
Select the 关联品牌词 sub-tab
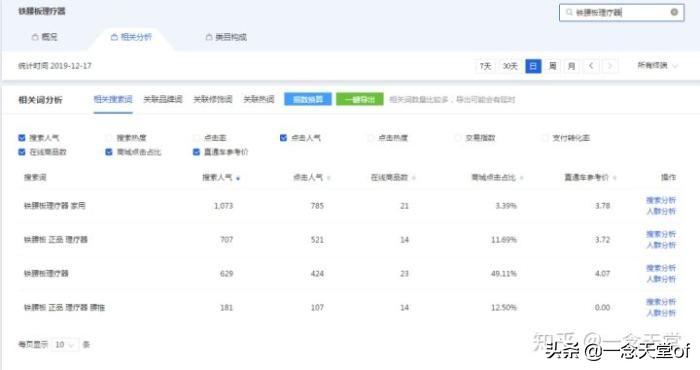tap(163, 99)
